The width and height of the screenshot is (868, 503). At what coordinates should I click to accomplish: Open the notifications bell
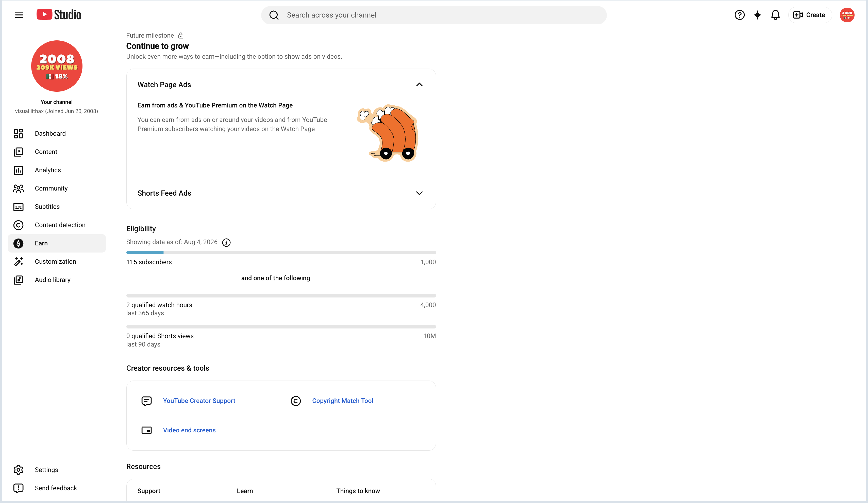(775, 15)
